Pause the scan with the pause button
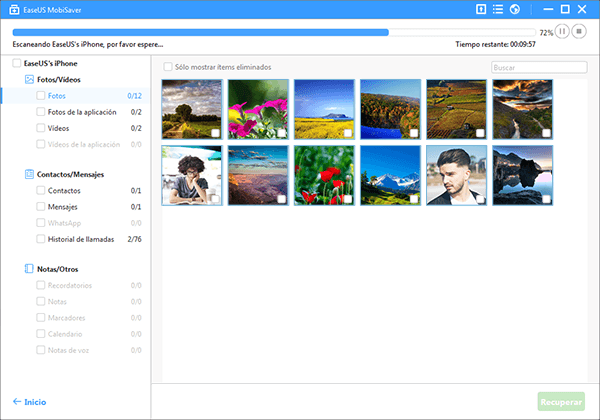The image size is (600, 420). (562, 31)
